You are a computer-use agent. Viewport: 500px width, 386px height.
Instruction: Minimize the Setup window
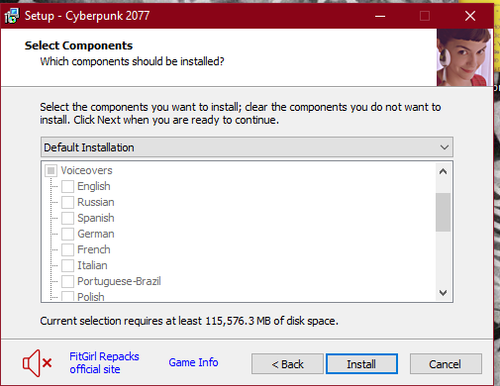380,16
